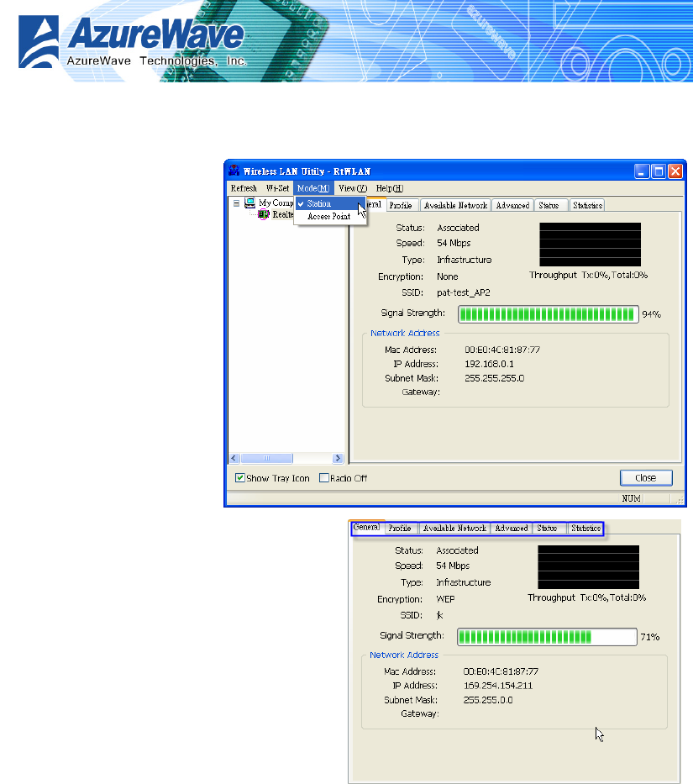The image size is (693, 784).
Task: Minimize the Wireless LAN Utility window
Action: point(642,171)
